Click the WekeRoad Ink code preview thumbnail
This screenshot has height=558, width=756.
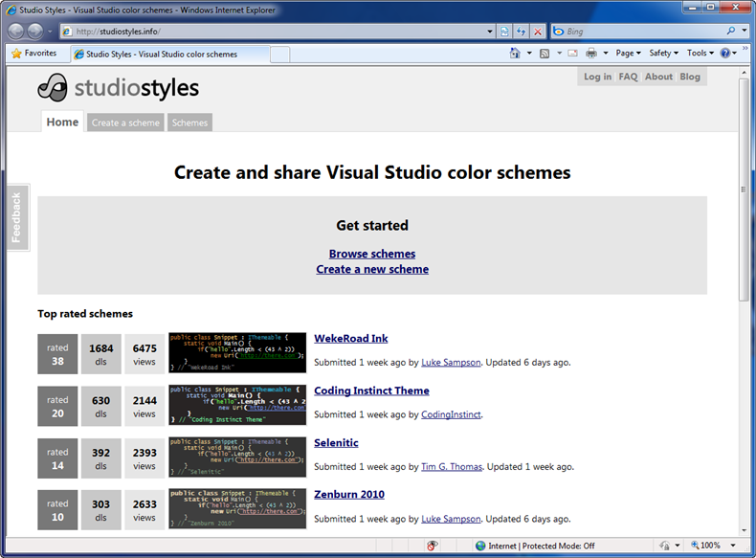237,352
